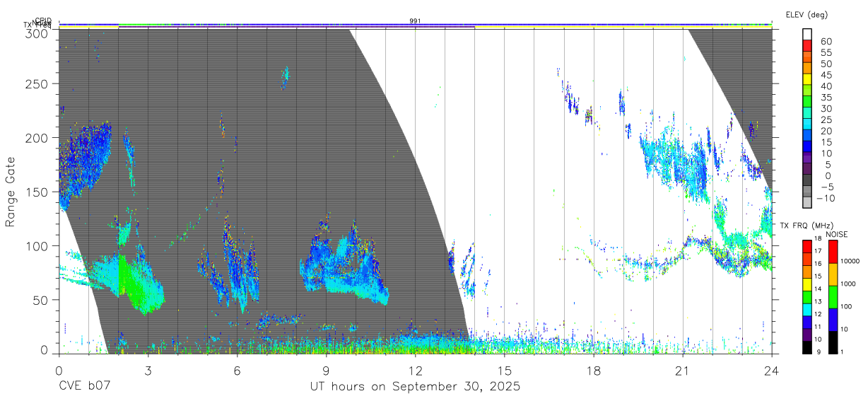
Task: Click the yellow swatch in the NOISE color bar
Action: tap(833, 274)
